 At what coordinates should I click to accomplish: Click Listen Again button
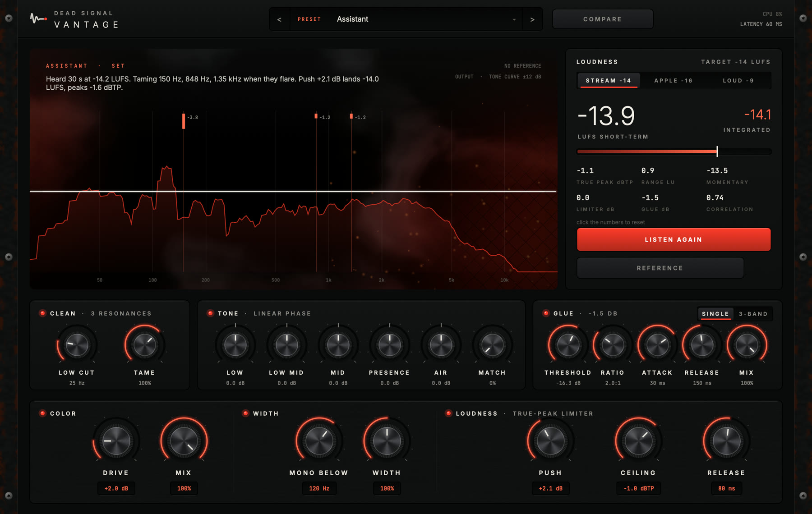674,239
